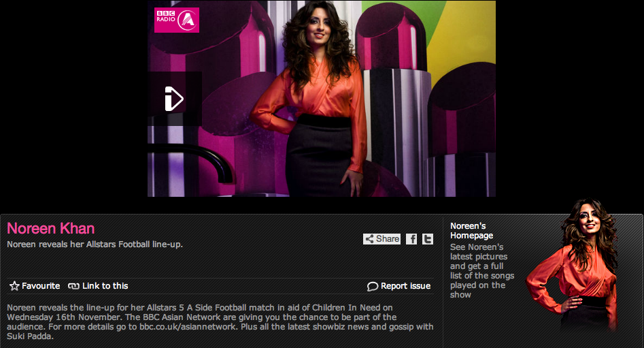644x348 pixels.
Task: Click the main programme image
Action: [x=322, y=99]
